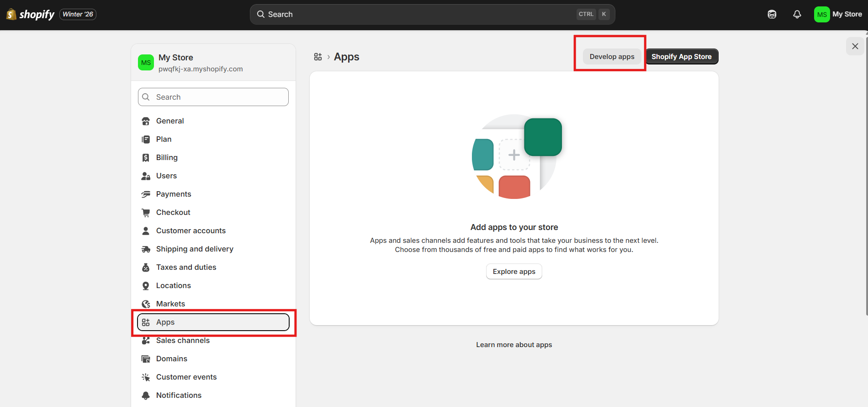Click the Markets globe icon
868x407 pixels.
point(146,304)
